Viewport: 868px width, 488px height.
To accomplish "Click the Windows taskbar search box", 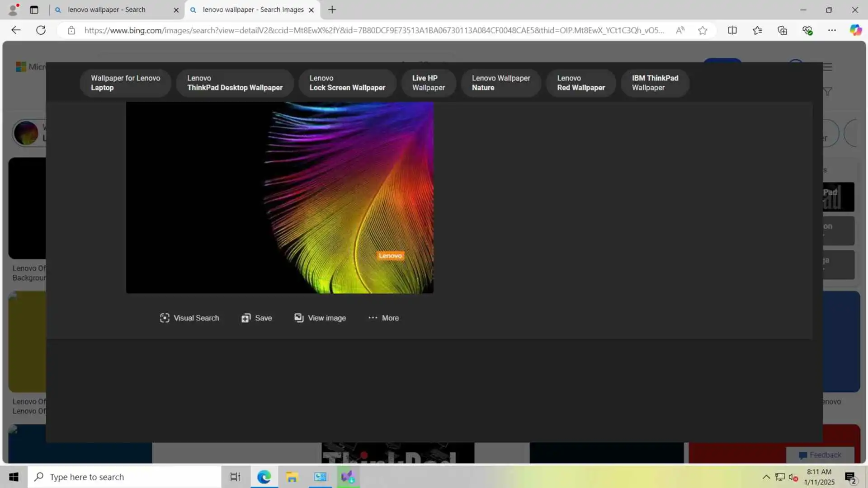I will coord(124,477).
